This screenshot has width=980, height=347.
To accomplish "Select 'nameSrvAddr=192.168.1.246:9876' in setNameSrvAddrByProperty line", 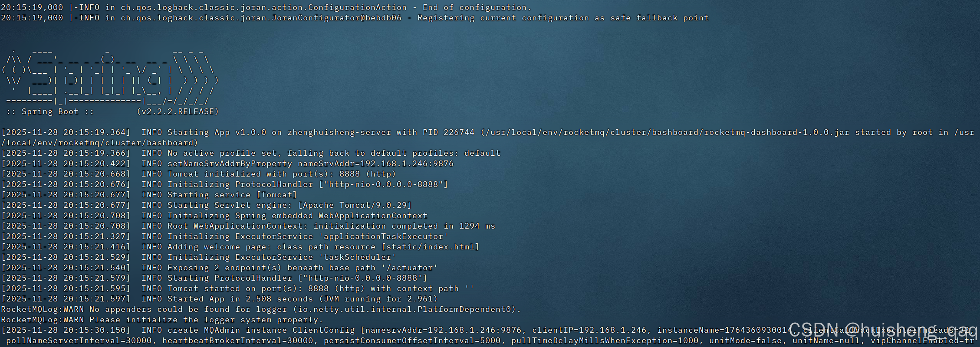I will tap(375, 164).
